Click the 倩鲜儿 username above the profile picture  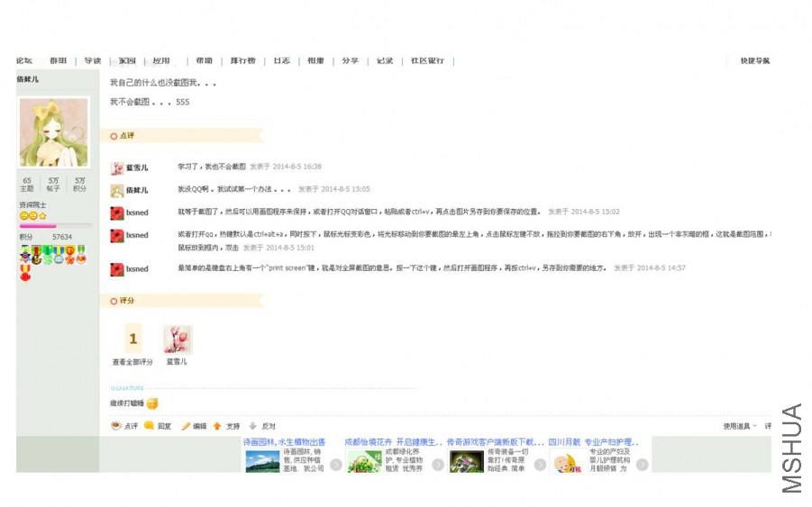28,80
